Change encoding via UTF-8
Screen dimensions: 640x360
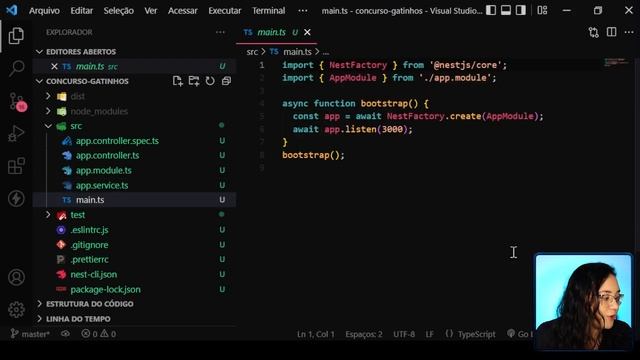(404, 334)
